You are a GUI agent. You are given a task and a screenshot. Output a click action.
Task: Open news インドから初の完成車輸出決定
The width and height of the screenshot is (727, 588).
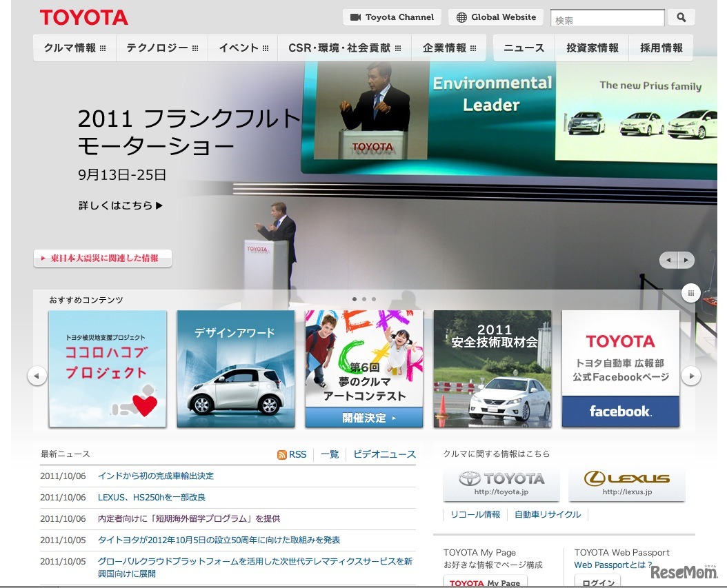pos(156,476)
